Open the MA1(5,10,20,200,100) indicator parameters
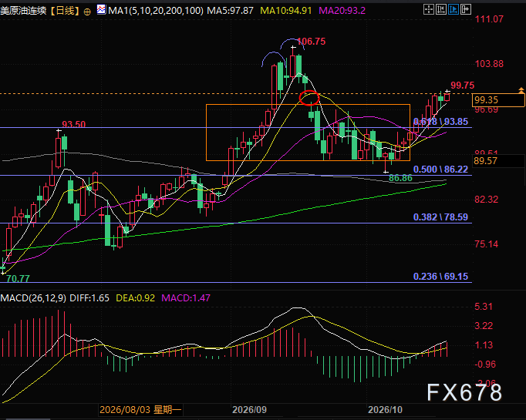Screen dimensions: 526x420 click(x=156, y=11)
